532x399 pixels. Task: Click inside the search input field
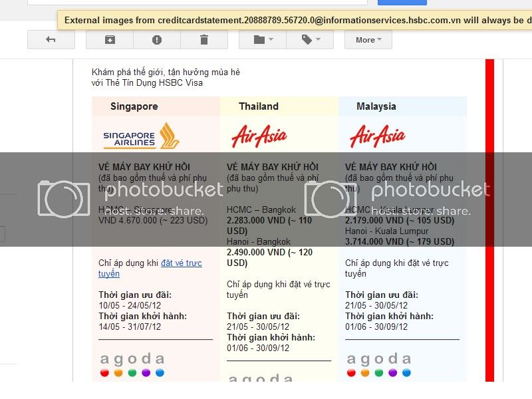click(x=197, y=3)
